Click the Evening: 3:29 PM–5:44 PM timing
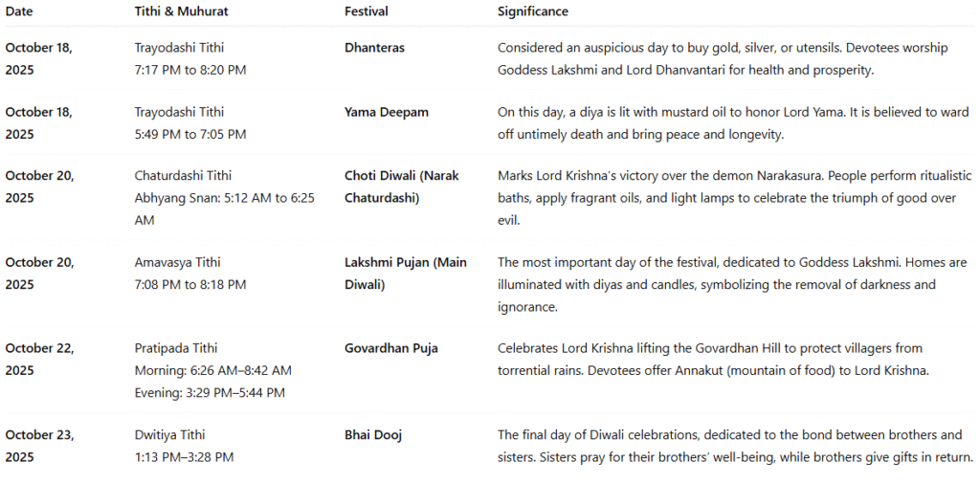This screenshot has width=980, height=483. coord(210,392)
